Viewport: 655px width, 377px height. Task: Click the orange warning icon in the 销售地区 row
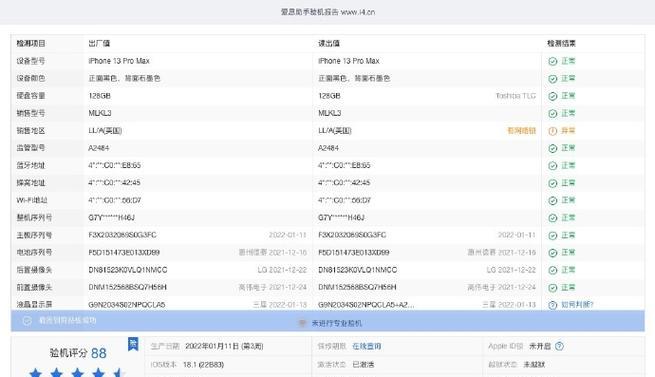(x=553, y=131)
